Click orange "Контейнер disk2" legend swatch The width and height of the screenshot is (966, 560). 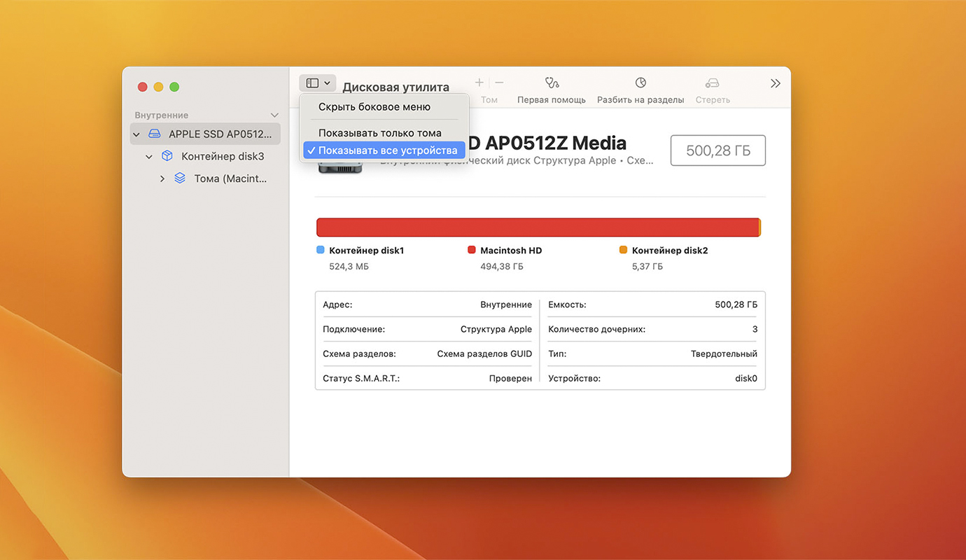click(x=623, y=250)
